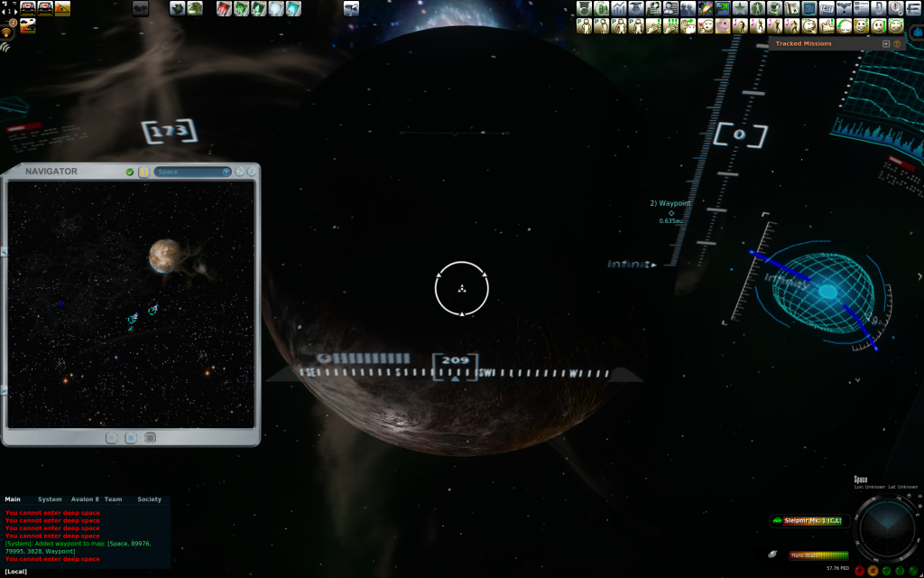Click the grey signal waves icon
The width and height of the screenshot is (924, 578).
click(x=5, y=47)
